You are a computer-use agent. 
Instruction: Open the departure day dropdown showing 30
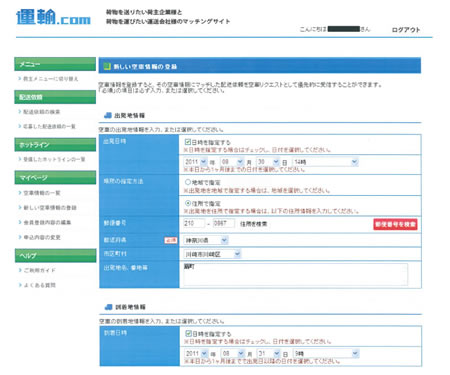pos(268,162)
